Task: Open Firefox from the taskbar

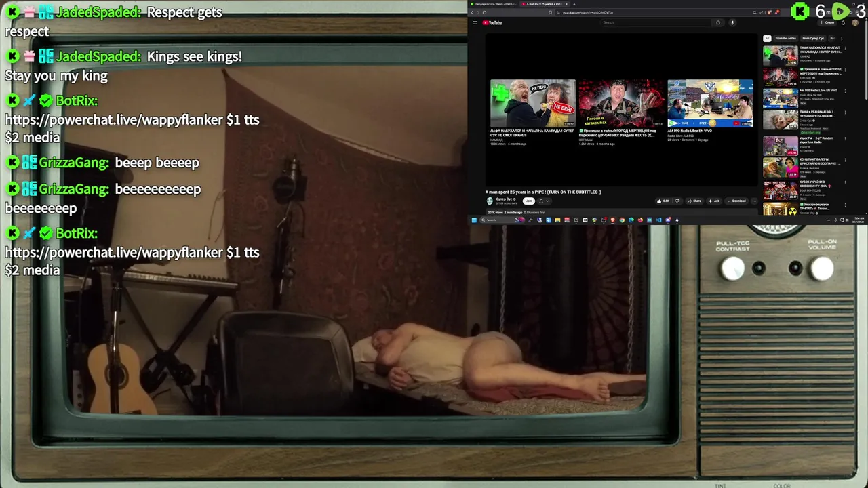Action: tap(640, 220)
